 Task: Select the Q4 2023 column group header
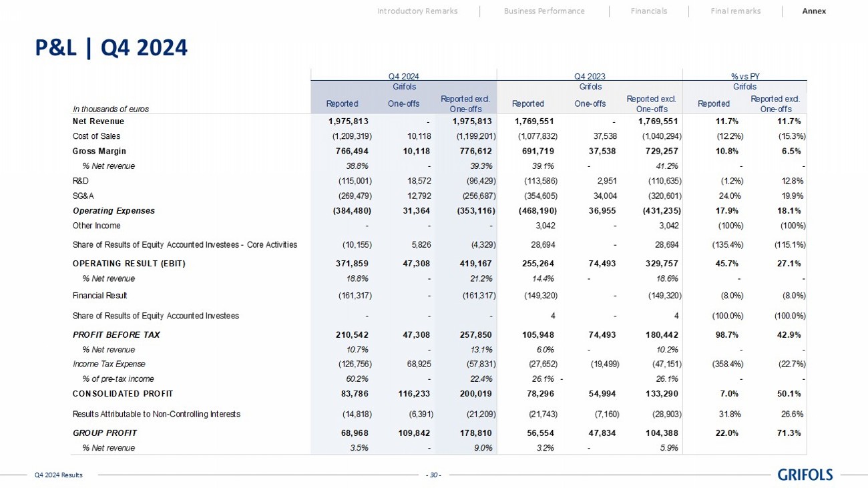[590, 77]
